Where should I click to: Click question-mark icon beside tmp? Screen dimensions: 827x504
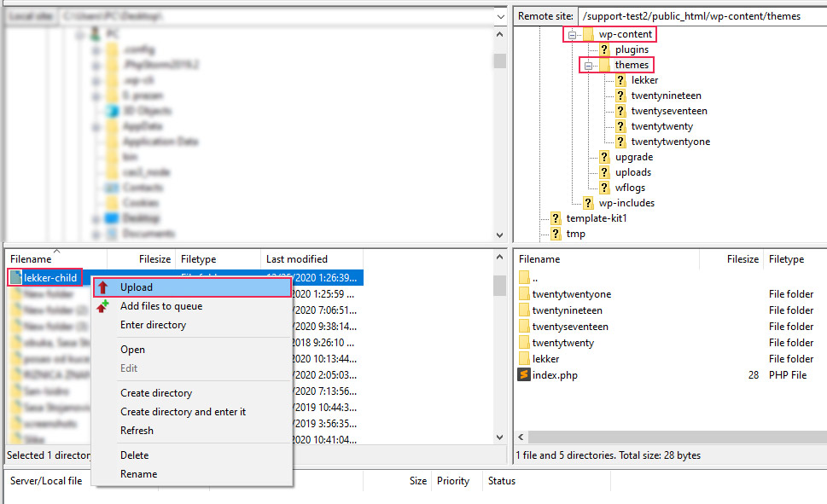click(x=556, y=234)
